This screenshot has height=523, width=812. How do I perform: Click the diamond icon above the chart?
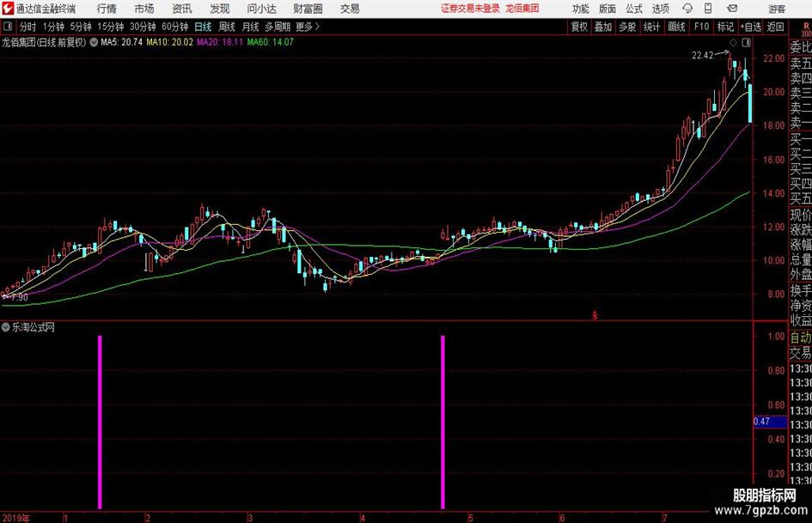(x=733, y=42)
